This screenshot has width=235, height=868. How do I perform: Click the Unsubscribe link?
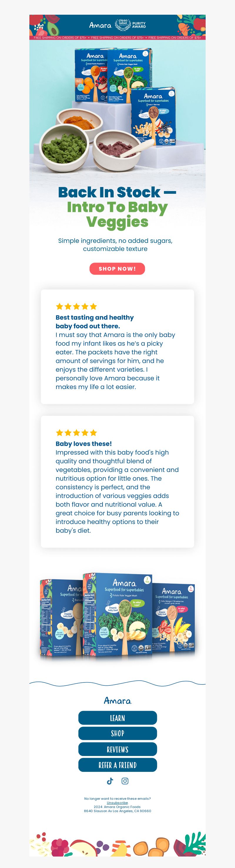tap(117, 803)
